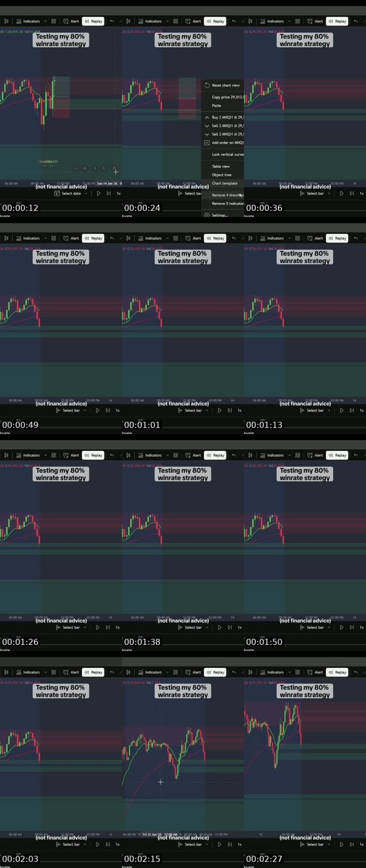Play replay in 00:02:27 frame

tap(341, 845)
